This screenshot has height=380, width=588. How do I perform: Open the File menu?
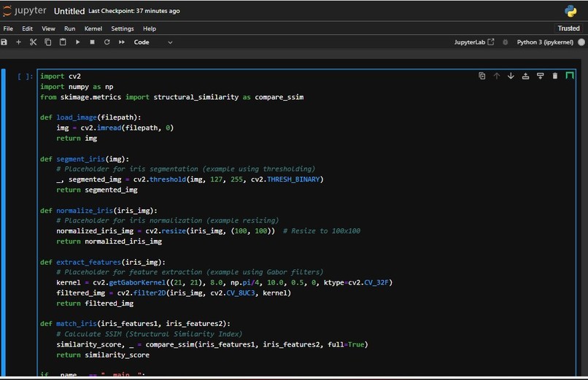tap(8, 29)
